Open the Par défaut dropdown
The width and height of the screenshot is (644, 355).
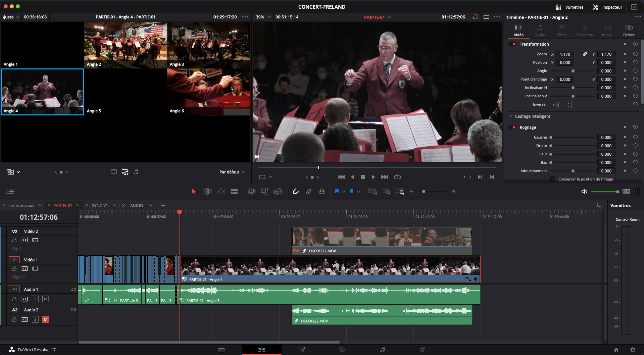click(x=232, y=172)
